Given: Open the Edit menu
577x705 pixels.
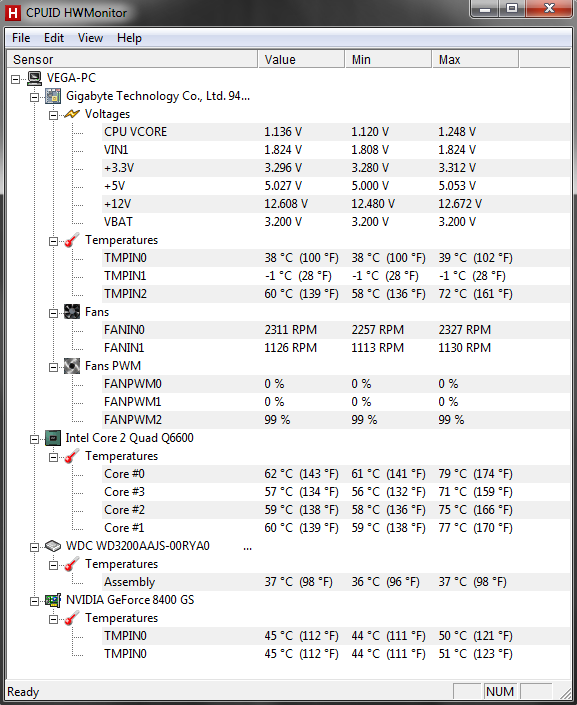Looking at the screenshot, I should click(54, 38).
